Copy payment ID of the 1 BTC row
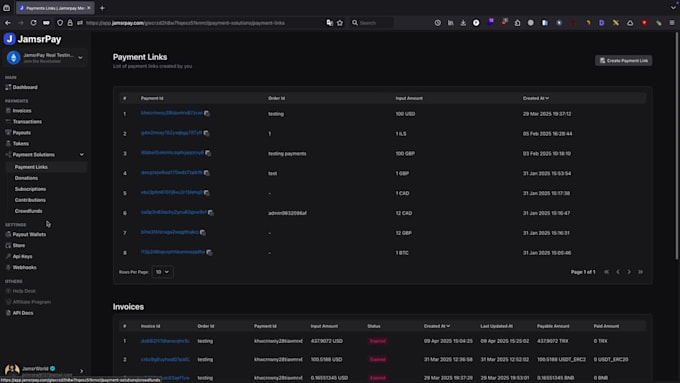This screenshot has height=383, width=680. [x=209, y=252]
